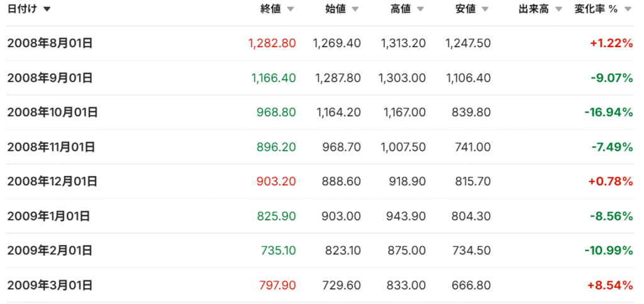Screen dimensions: 644x304
Task: Click the 2008年12月01日 date cell
Action: pyautogui.click(x=52, y=182)
